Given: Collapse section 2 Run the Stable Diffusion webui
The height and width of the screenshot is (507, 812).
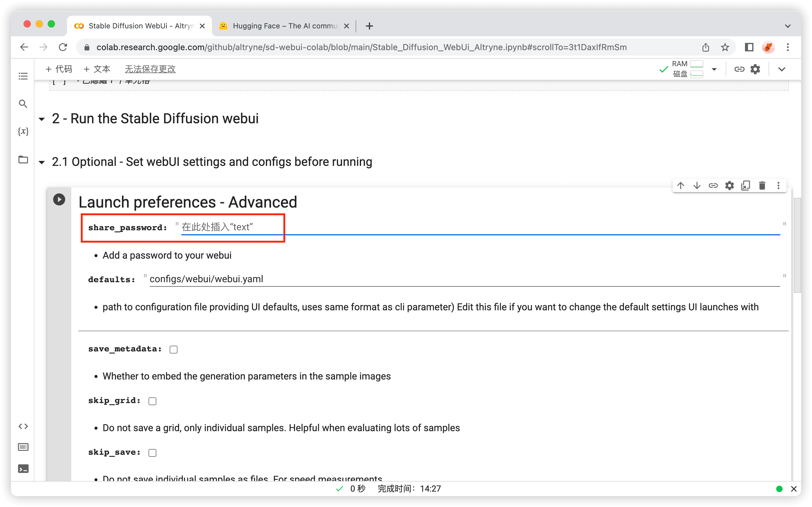Looking at the screenshot, I should coord(42,119).
